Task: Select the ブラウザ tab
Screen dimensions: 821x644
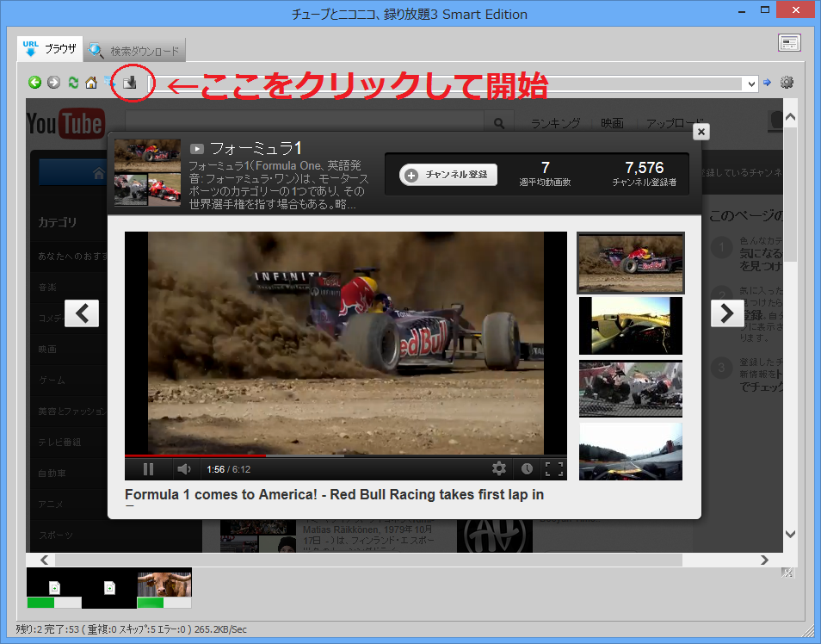Action: pyautogui.click(x=51, y=49)
